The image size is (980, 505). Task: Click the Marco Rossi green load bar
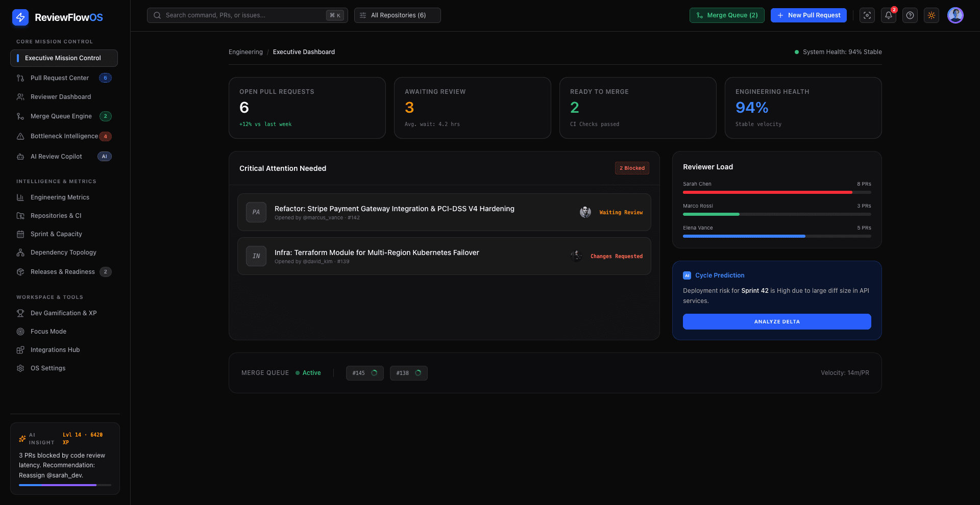click(711, 214)
